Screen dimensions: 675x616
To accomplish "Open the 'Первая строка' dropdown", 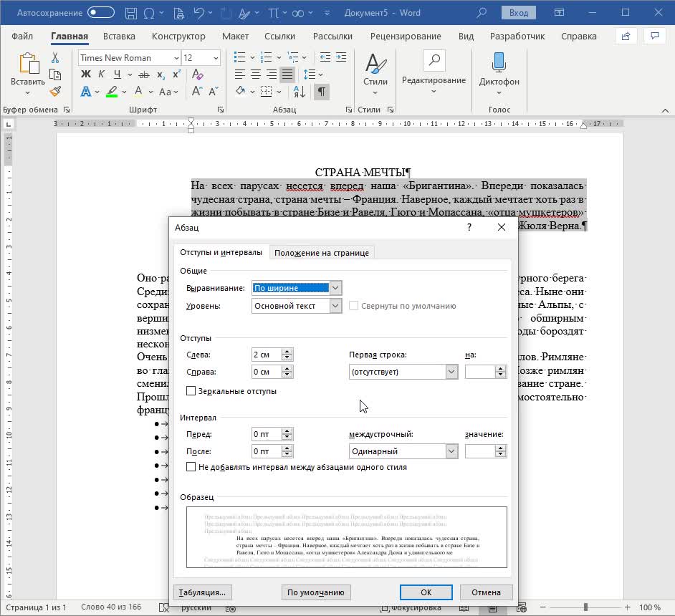I will click(x=451, y=372).
